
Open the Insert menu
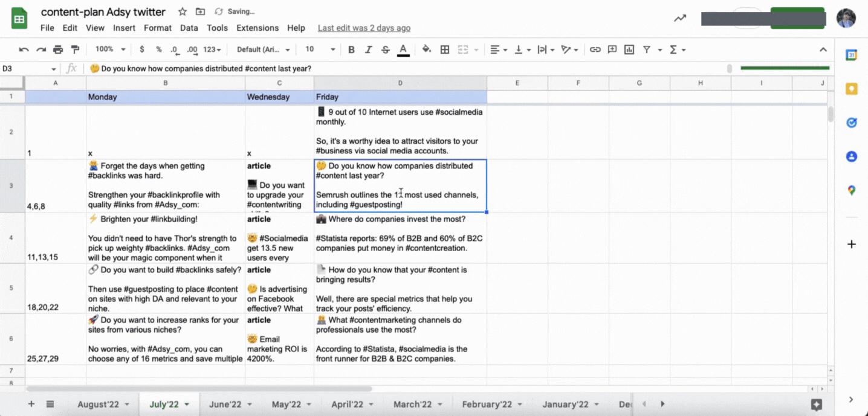tap(124, 28)
